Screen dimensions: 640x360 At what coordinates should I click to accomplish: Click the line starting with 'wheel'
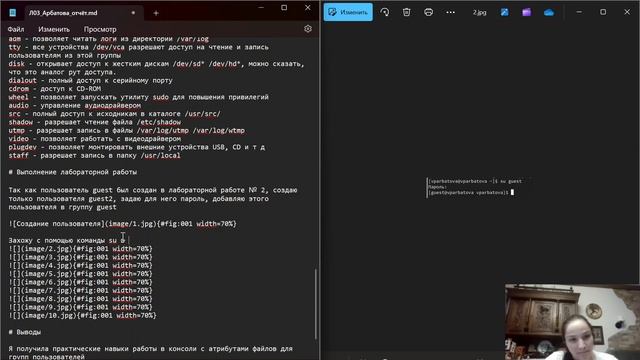pos(138,97)
